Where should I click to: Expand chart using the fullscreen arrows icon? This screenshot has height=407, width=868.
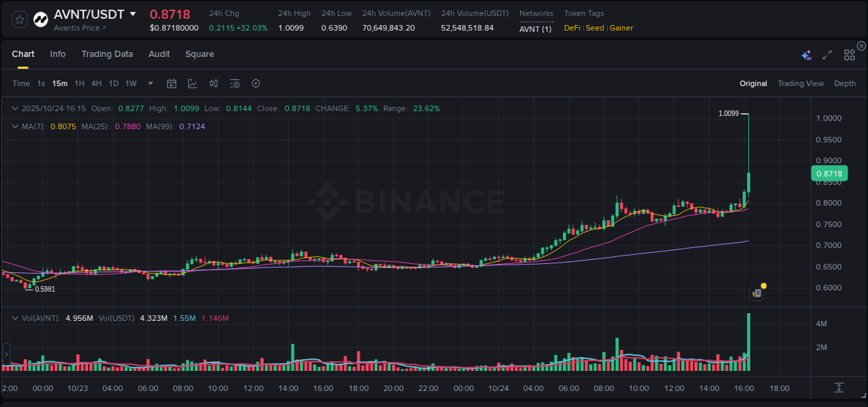pos(826,54)
